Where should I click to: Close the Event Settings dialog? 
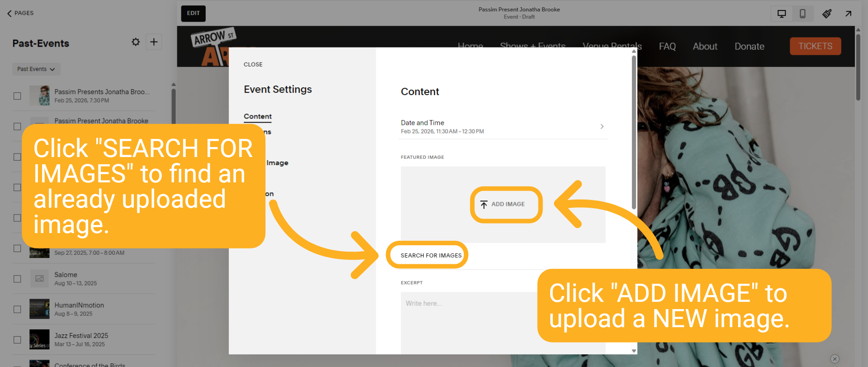253,64
